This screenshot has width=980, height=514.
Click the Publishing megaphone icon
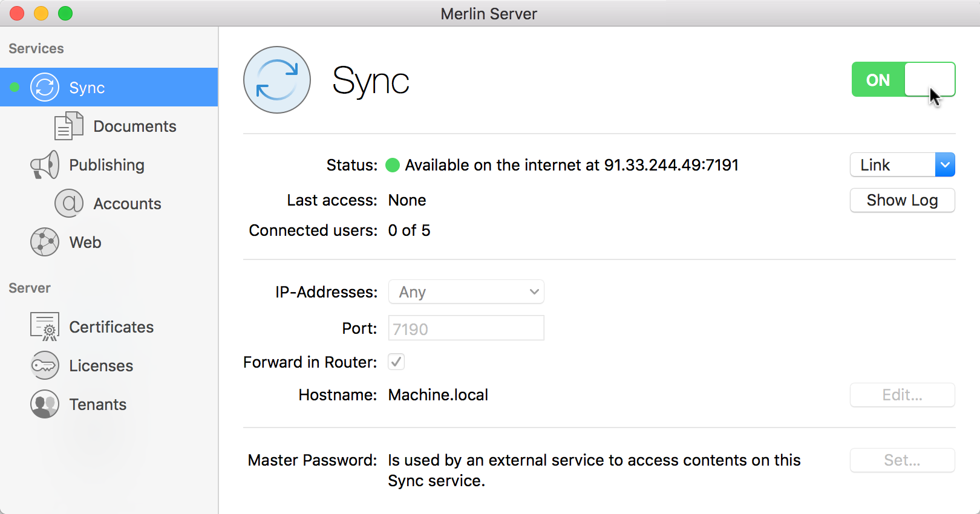pos(45,164)
